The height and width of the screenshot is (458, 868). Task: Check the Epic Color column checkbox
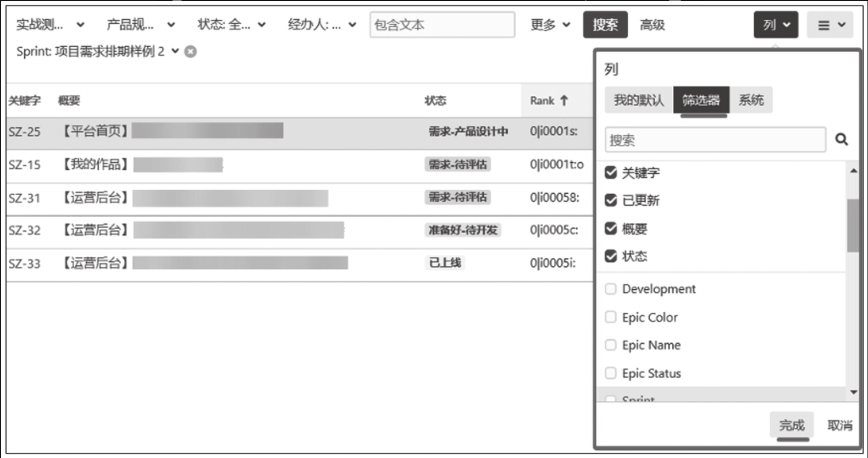(x=611, y=317)
